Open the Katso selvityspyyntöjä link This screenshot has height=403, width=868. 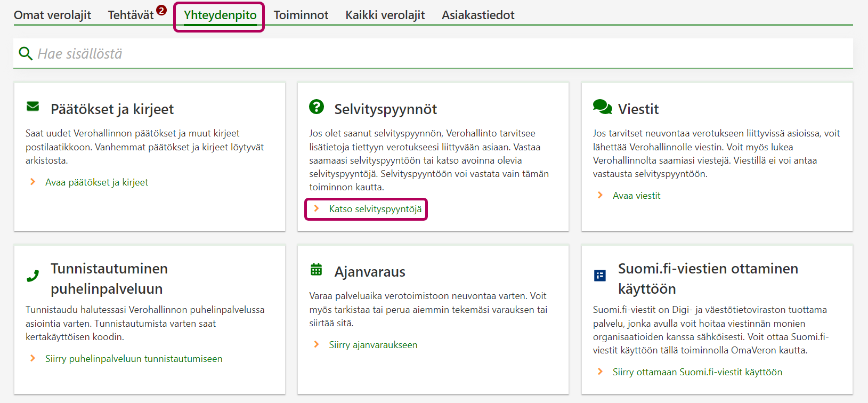[x=375, y=209]
